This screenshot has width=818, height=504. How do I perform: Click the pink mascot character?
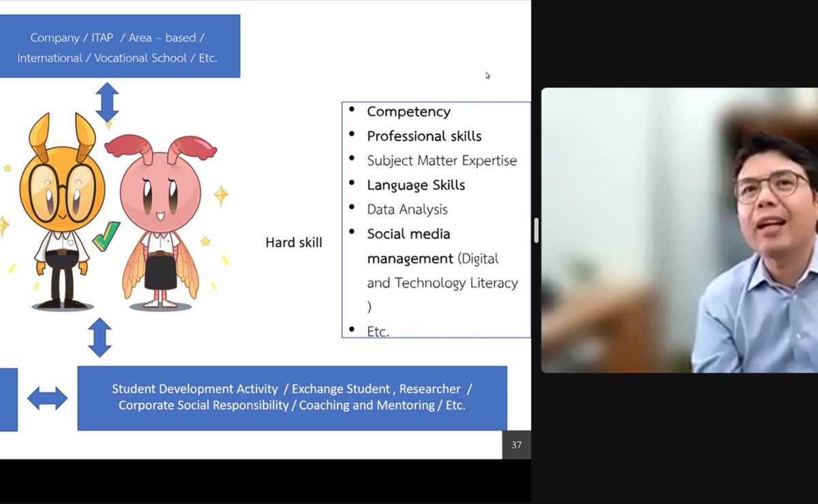161,221
